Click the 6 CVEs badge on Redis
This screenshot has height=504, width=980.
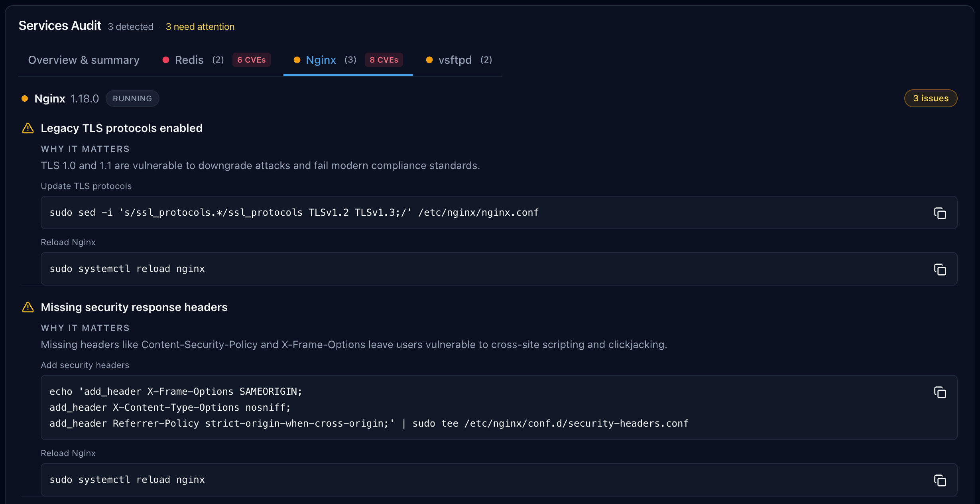[x=252, y=60]
